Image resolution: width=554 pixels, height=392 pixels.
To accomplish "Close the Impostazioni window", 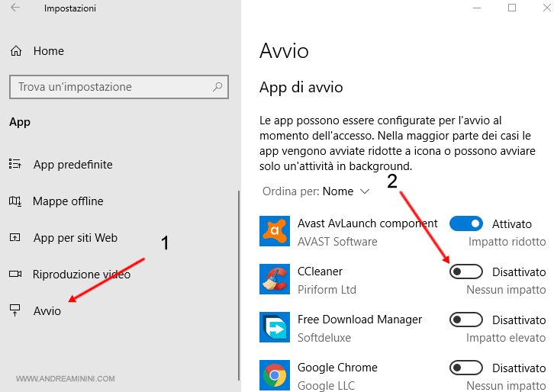I will pyautogui.click(x=547, y=8).
